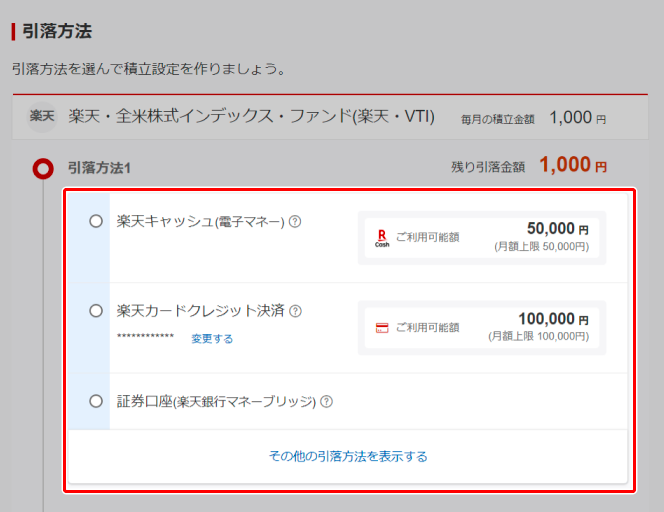This screenshot has height=512, width=664.
Task: Select 証券口座(楽天銀行マネーブリッジ) radio button
Action: point(96,401)
